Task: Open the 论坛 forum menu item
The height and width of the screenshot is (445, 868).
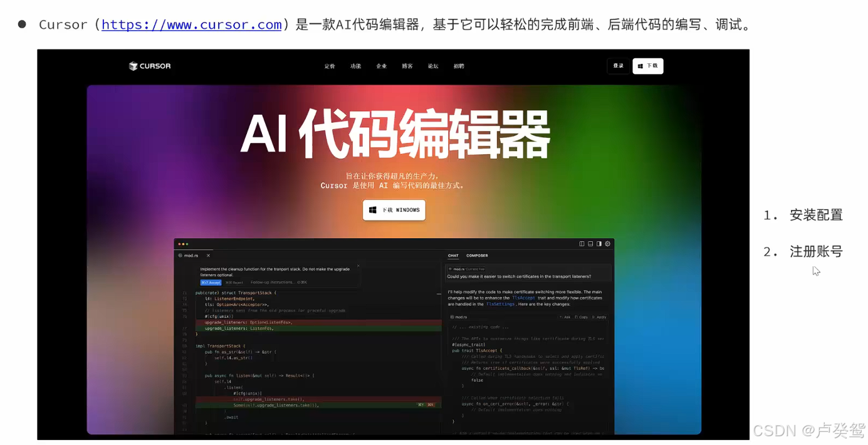Action: click(433, 66)
